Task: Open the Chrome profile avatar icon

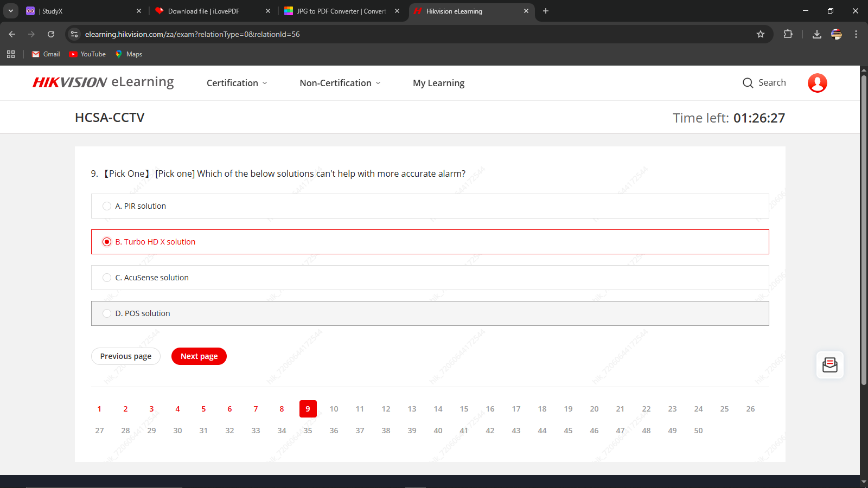Action: coord(837,34)
